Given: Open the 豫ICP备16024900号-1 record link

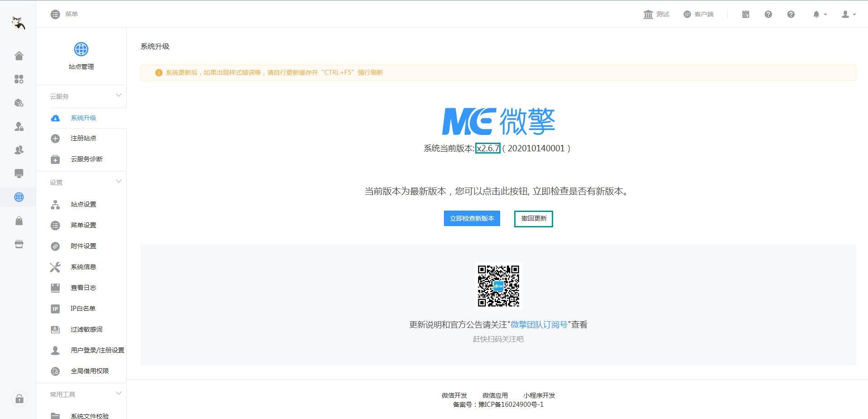Looking at the screenshot, I should tap(511, 405).
